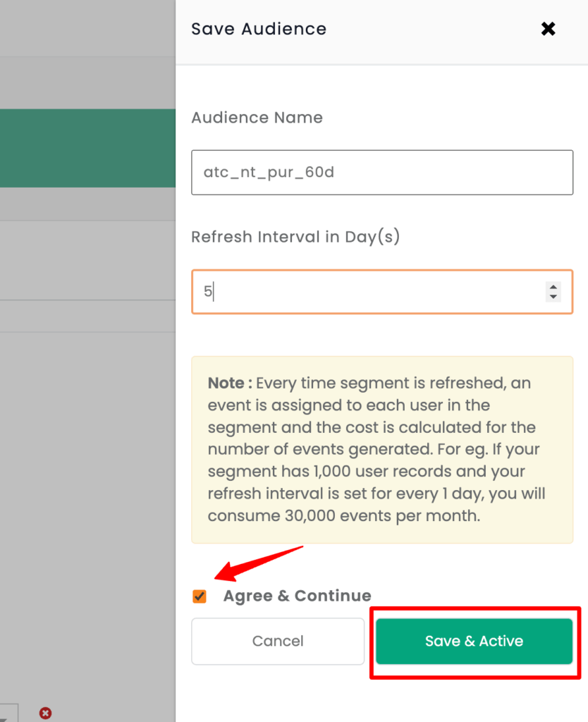Click the Refresh Interval in Day(s) label
The width and height of the screenshot is (588, 722).
[x=295, y=237]
